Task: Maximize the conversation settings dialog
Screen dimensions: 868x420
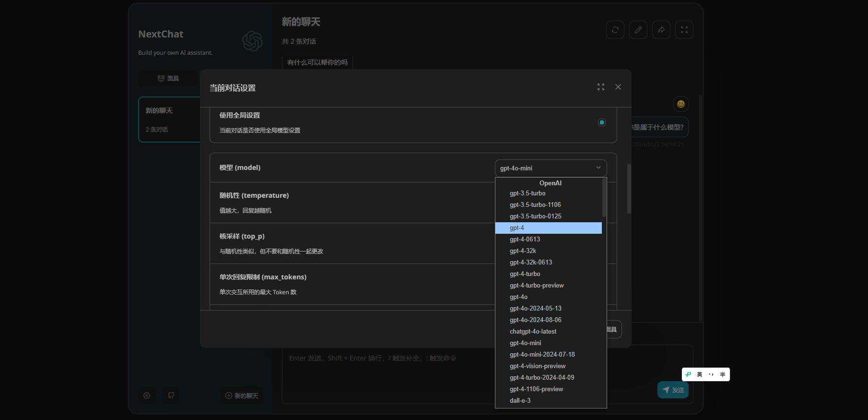Action: click(601, 87)
